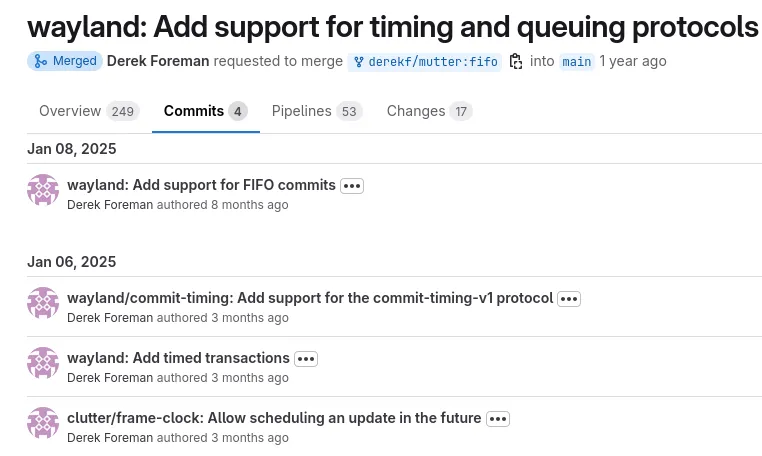Open commit 'wayland: Add timed transactions'

tap(178, 358)
